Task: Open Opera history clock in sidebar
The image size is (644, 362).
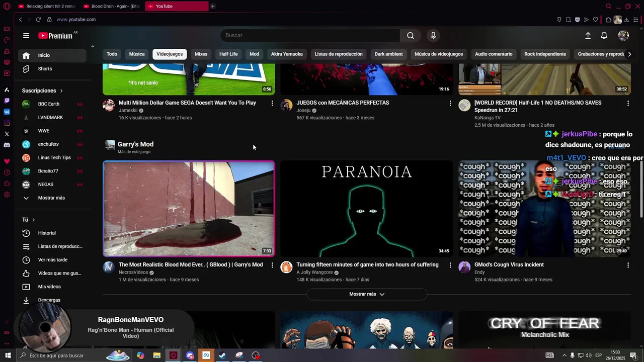Action: pos(7,172)
